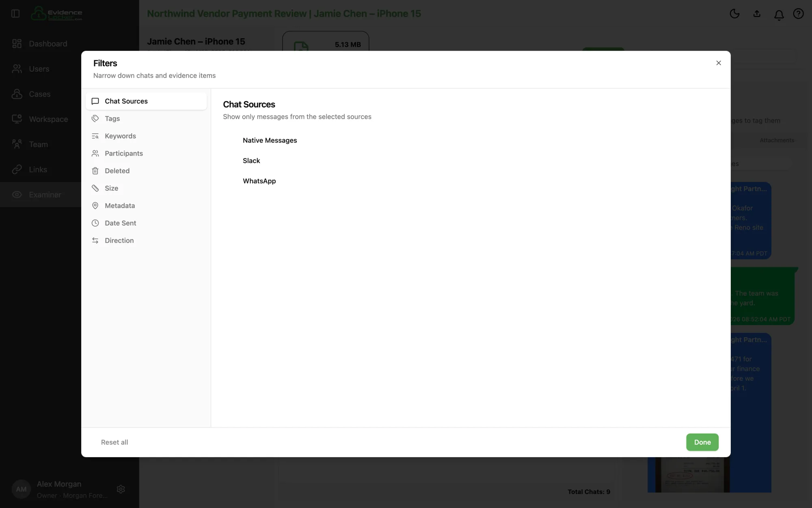The width and height of the screenshot is (812, 508).
Task: Open help via the question mark icon
Action: pyautogui.click(x=798, y=14)
